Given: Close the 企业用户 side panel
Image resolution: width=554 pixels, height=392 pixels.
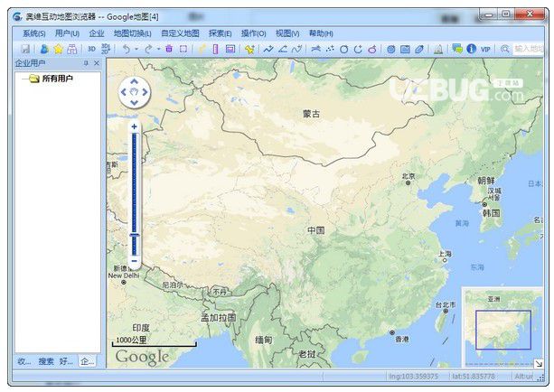Looking at the screenshot, I should click(x=97, y=63).
